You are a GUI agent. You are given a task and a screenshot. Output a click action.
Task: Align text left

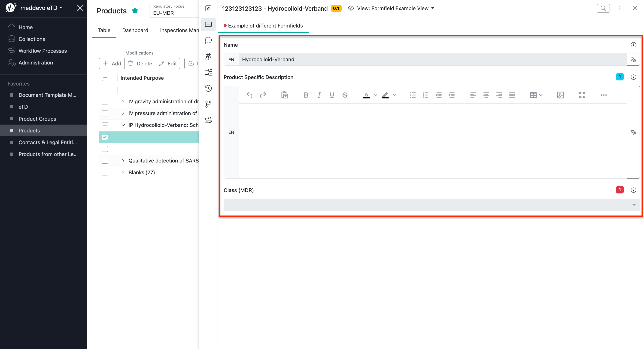[x=473, y=95]
